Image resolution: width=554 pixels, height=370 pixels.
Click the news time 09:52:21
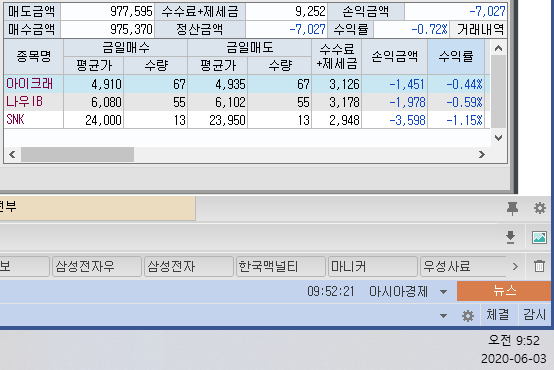[x=330, y=292]
